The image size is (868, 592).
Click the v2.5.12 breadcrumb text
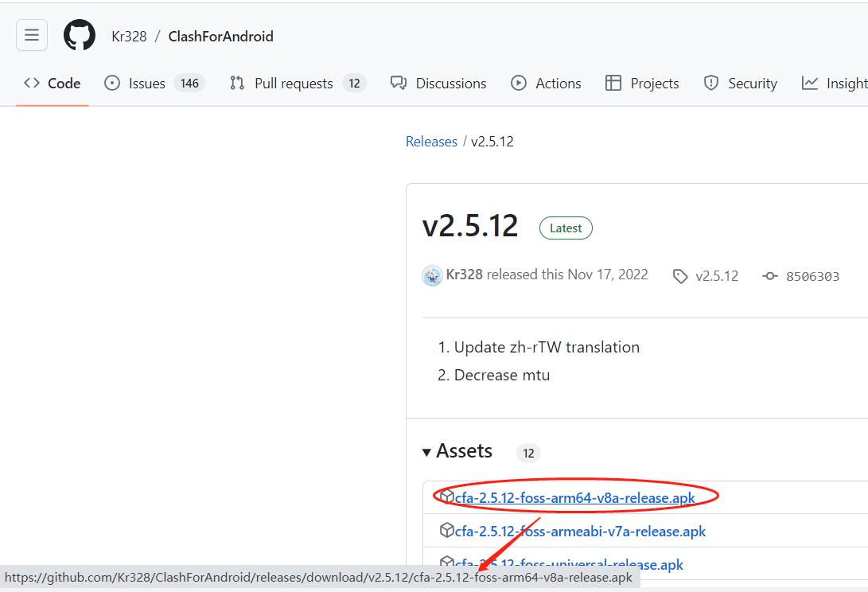[x=492, y=142]
